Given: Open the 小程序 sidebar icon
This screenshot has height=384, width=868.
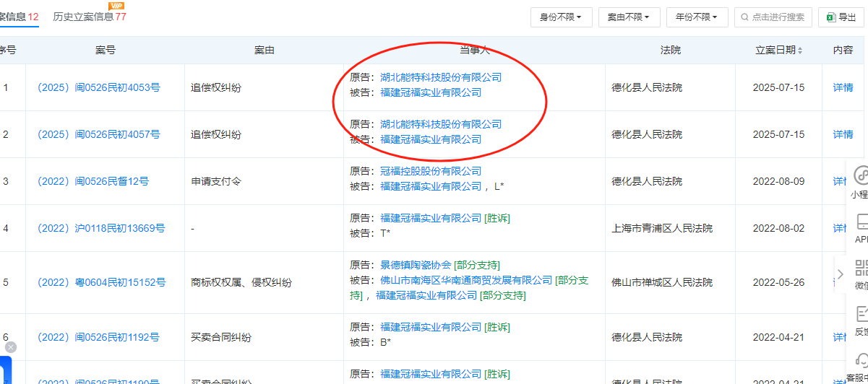Looking at the screenshot, I should point(860,175).
